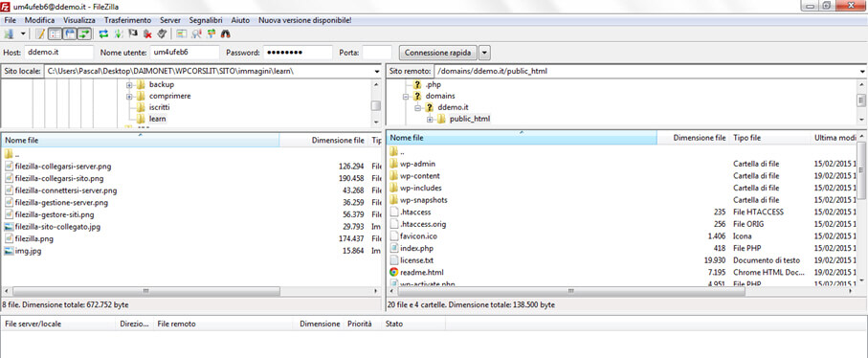Sort remote list by Tipo file header

tap(770, 137)
